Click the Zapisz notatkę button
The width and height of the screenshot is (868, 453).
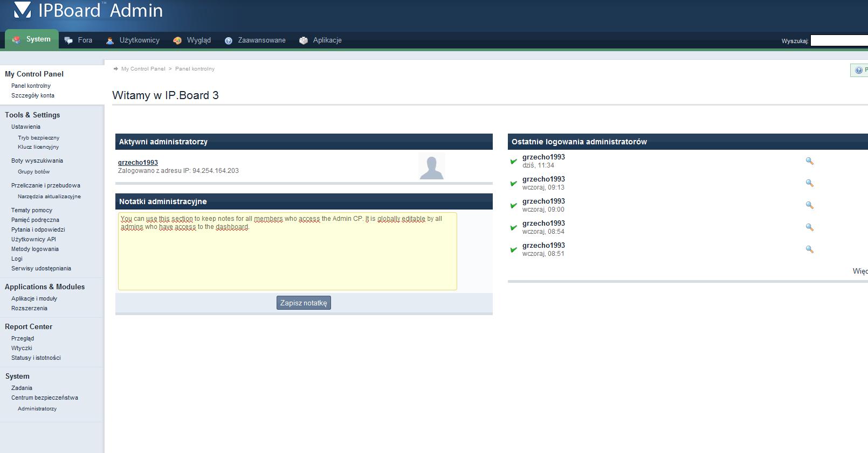[304, 303]
